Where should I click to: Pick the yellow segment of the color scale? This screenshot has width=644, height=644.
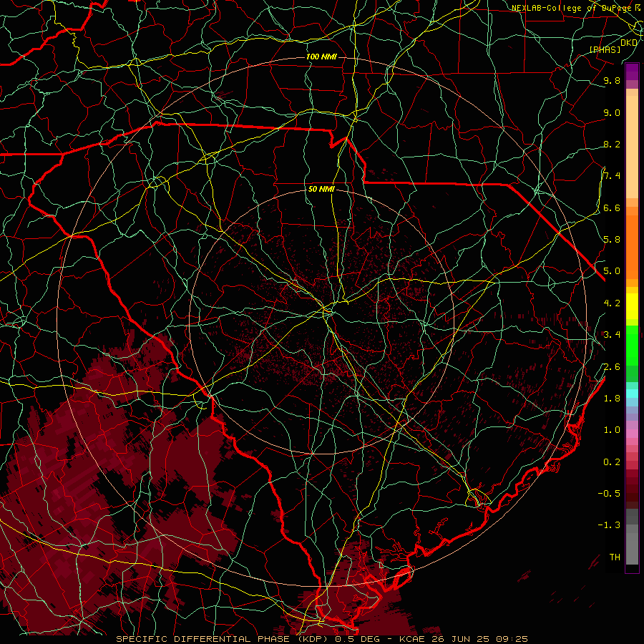(x=632, y=306)
